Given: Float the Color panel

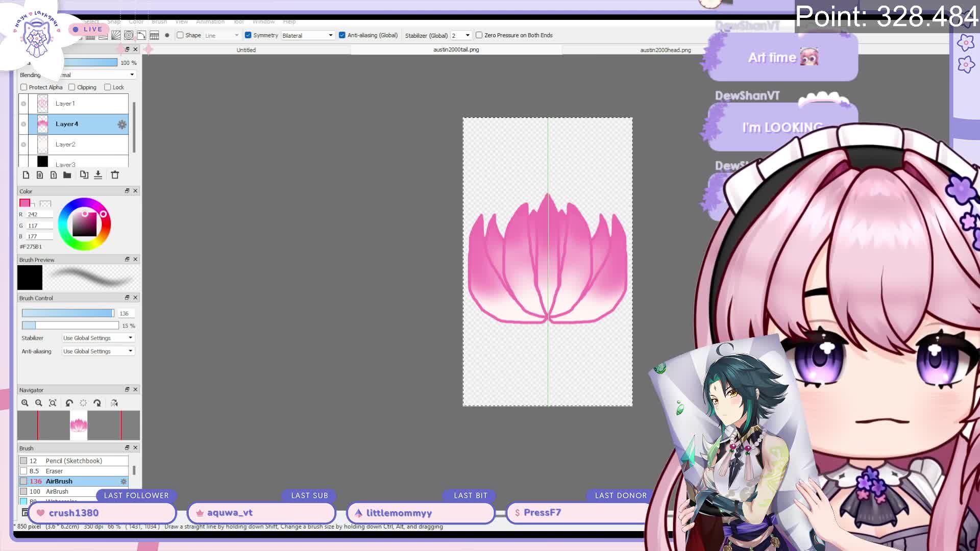Looking at the screenshot, I should (x=127, y=191).
